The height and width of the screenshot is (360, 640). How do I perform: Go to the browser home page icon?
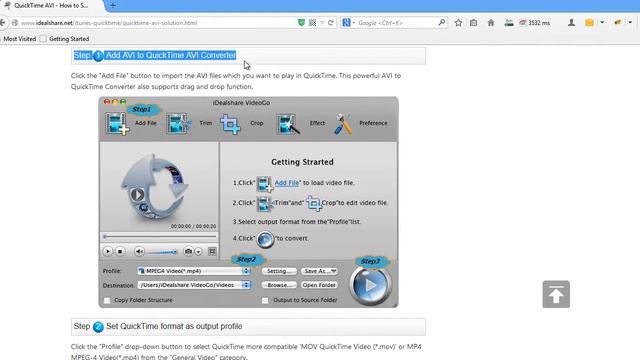[x=491, y=23]
